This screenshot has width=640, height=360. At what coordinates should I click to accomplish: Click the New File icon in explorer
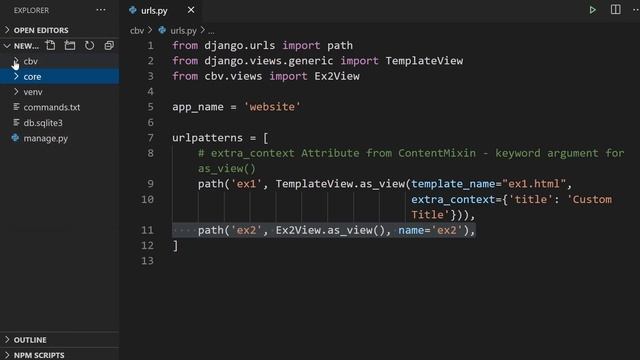click(51, 45)
